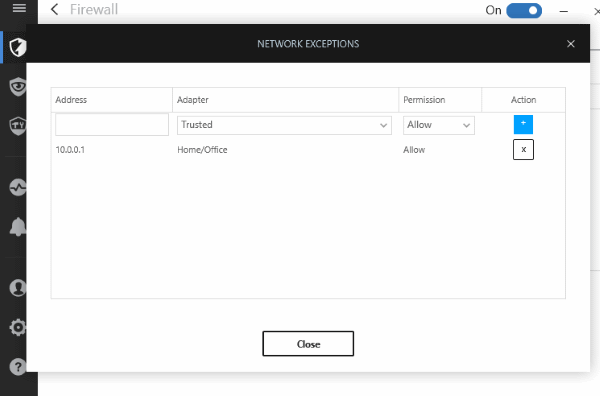The height and width of the screenshot is (396, 600).
Task: Click the Address column header
Action: (112, 100)
